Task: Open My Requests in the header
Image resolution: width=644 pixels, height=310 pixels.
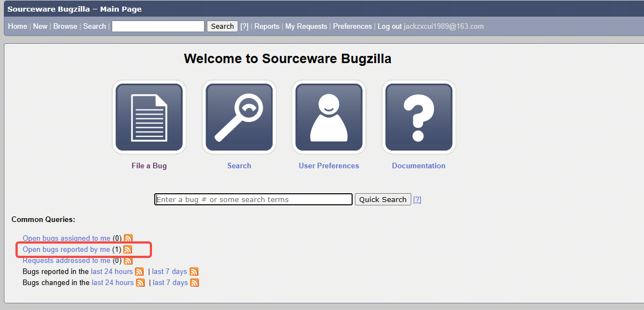Action: (306, 27)
